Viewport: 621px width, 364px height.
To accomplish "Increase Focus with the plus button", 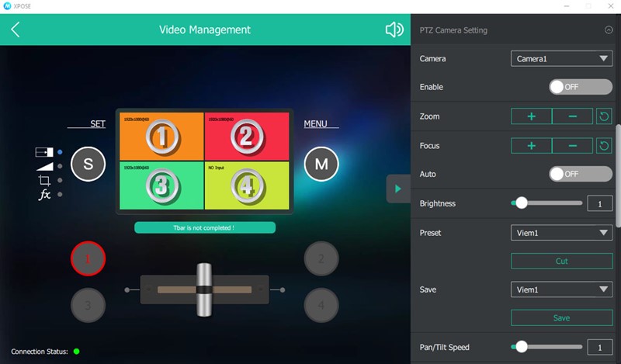I will coord(531,146).
